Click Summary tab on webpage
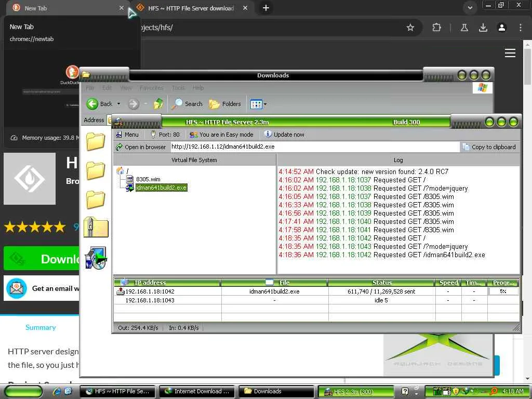This screenshot has height=399, width=532. [41, 327]
